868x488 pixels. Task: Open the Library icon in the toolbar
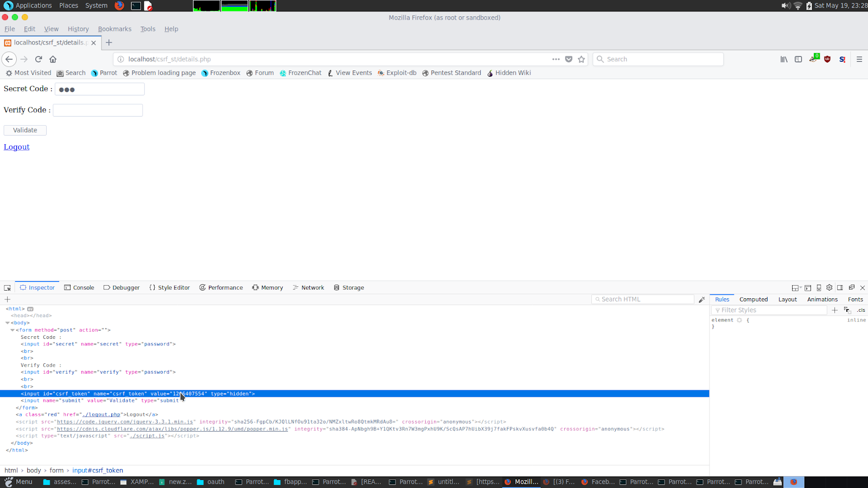(x=784, y=59)
